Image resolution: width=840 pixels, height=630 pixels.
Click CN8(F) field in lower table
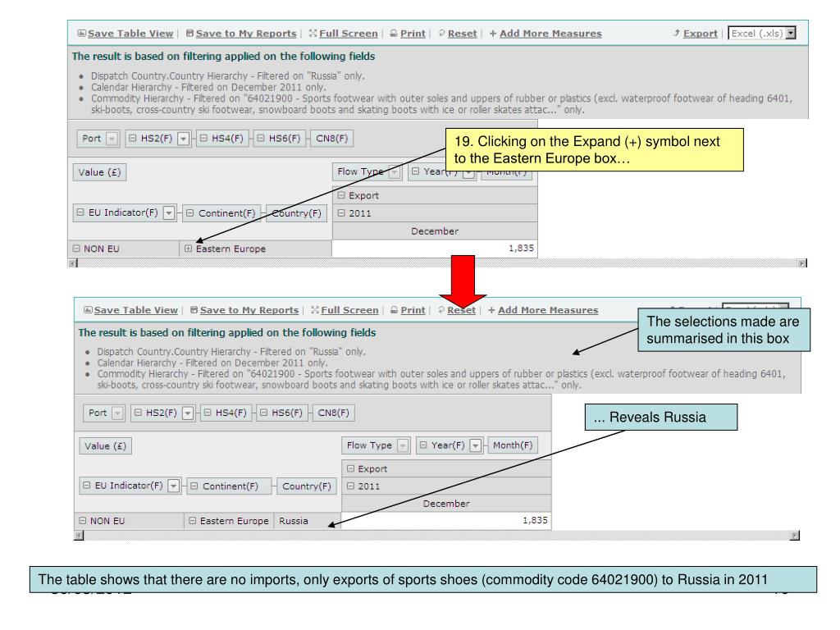click(333, 413)
